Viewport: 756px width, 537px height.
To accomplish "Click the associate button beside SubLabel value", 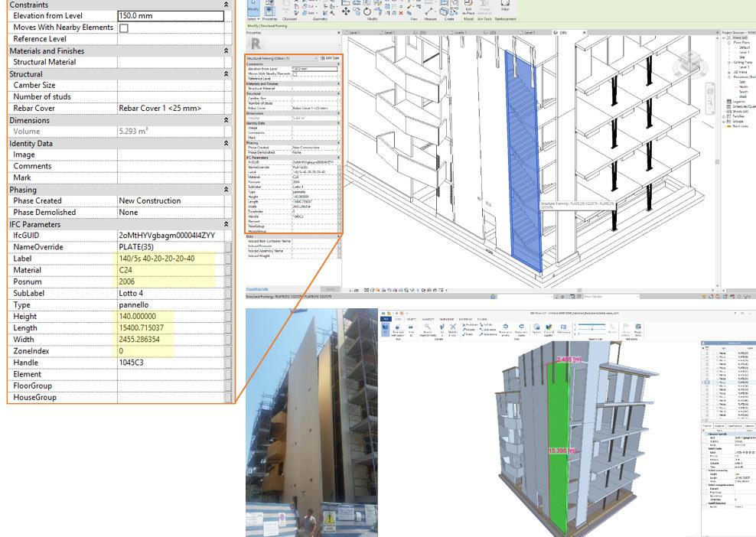I will point(229,294).
